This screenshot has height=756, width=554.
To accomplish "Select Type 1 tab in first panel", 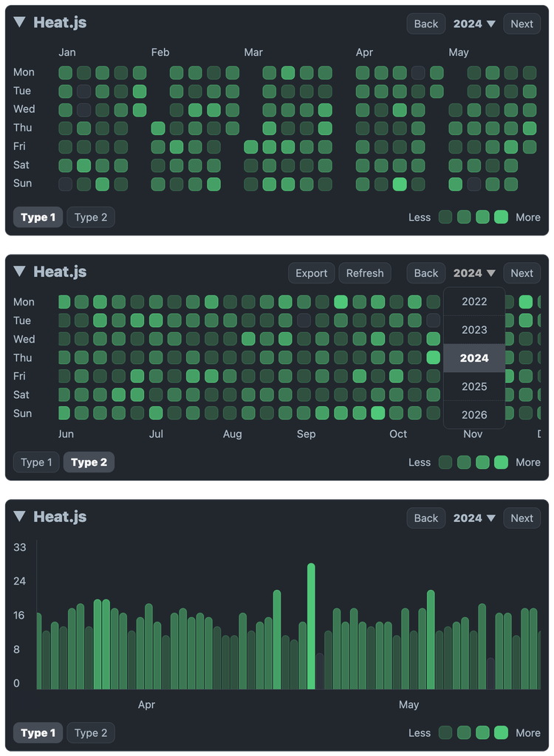I will coord(38,217).
